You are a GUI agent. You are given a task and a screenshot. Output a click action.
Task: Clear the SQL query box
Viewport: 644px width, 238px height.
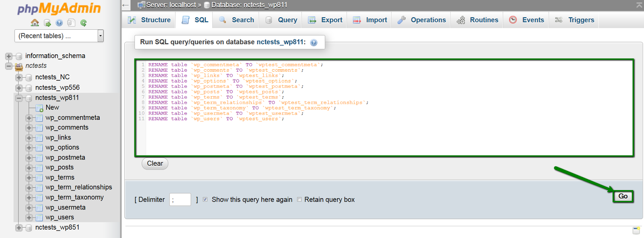point(155,164)
